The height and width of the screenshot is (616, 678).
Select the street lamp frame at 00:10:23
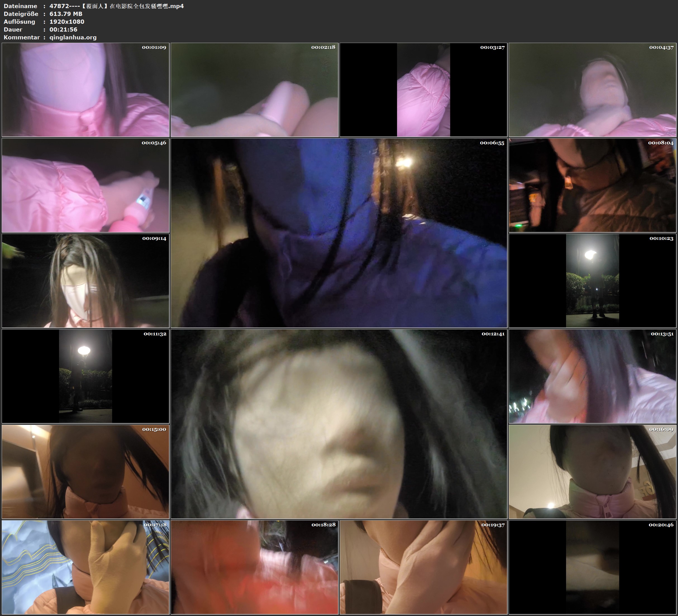[592, 281]
